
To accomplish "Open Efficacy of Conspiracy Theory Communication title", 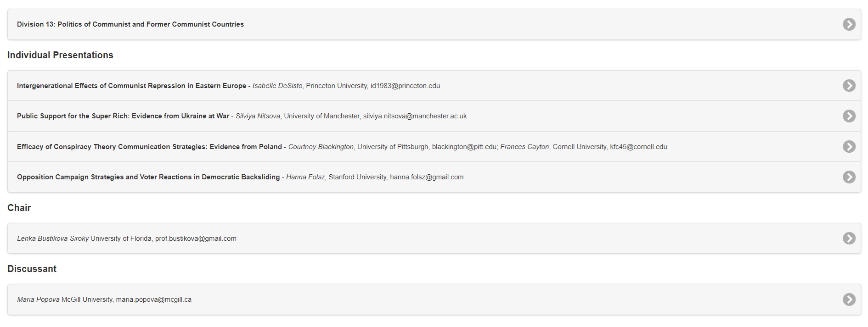I will point(149,147).
